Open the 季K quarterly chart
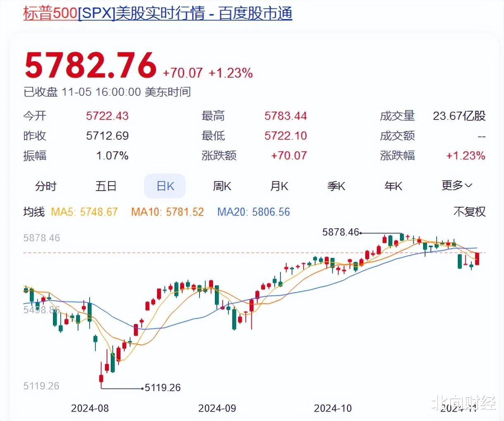 (x=336, y=187)
